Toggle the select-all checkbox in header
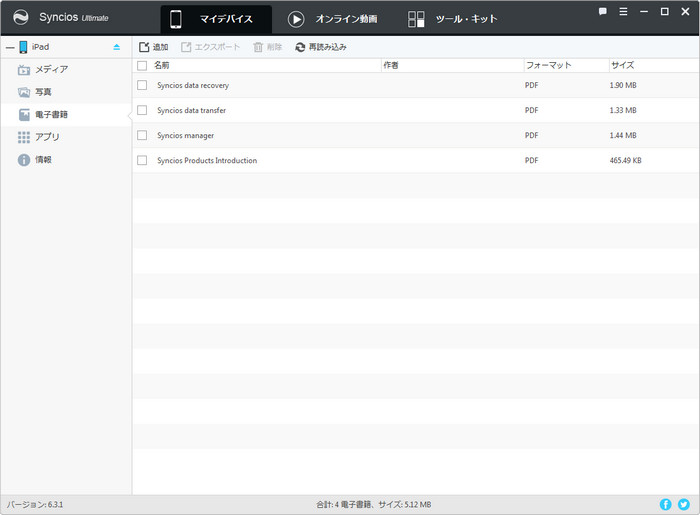 142,66
